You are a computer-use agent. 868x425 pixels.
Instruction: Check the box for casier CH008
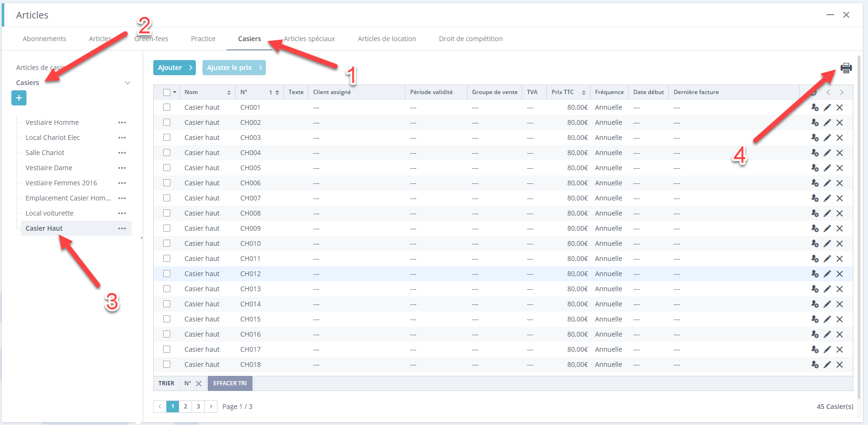(167, 213)
